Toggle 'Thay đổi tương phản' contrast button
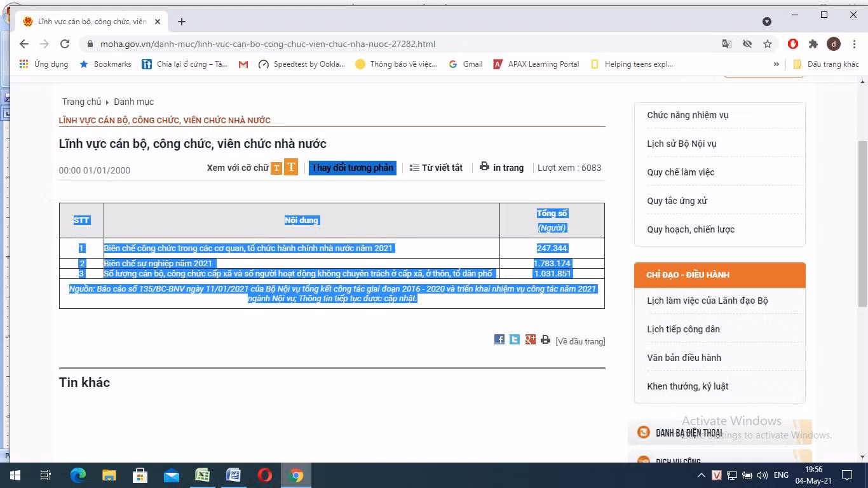 [353, 168]
